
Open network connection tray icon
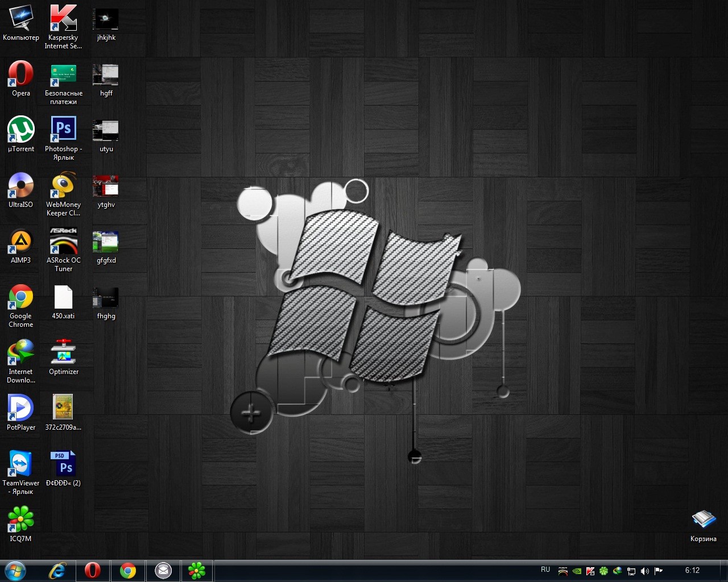point(631,571)
